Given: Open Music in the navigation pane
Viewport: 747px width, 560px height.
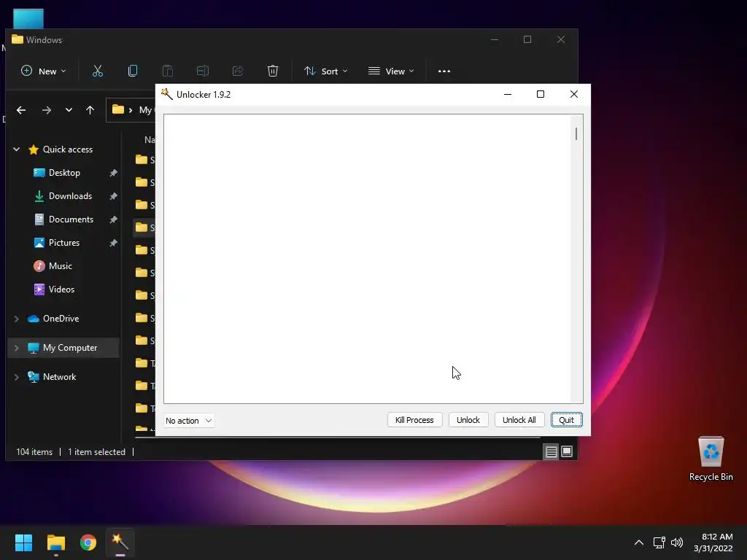Looking at the screenshot, I should coord(60,265).
